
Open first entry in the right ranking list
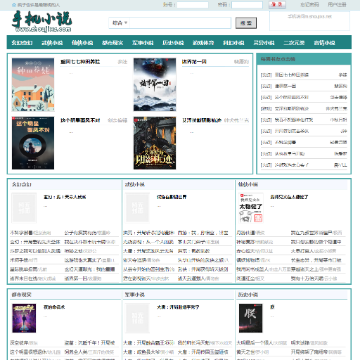coord(292,75)
